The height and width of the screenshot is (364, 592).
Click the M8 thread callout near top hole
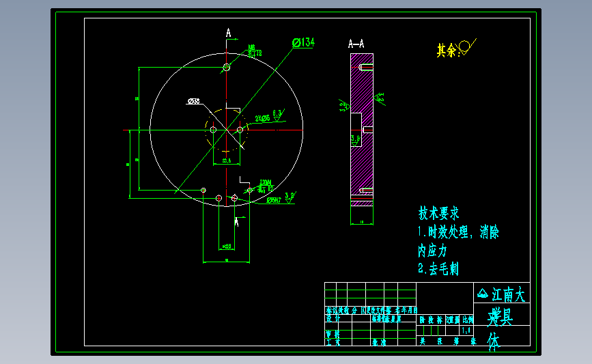click(x=255, y=51)
